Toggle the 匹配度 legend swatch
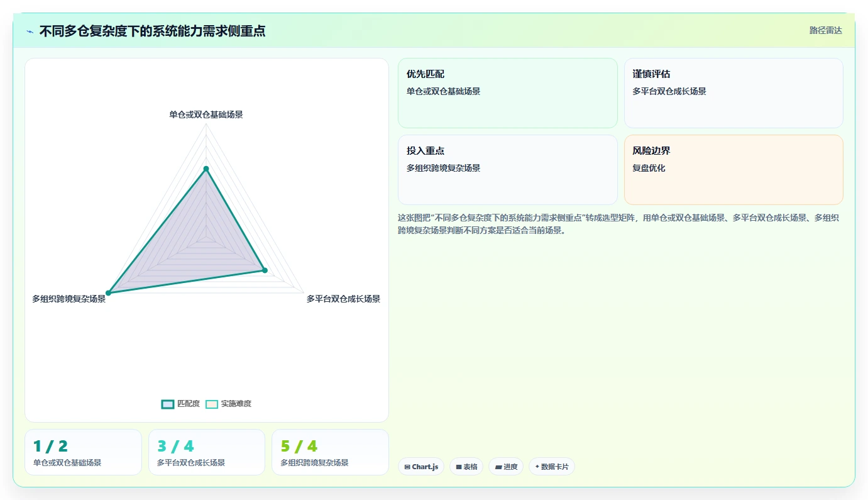The image size is (868, 500). click(167, 404)
